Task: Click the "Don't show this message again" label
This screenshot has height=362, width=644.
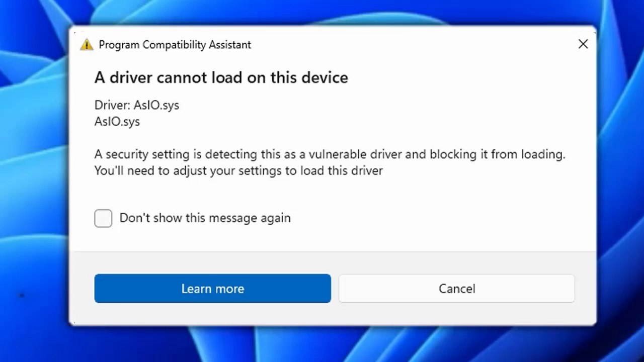Action: click(205, 218)
